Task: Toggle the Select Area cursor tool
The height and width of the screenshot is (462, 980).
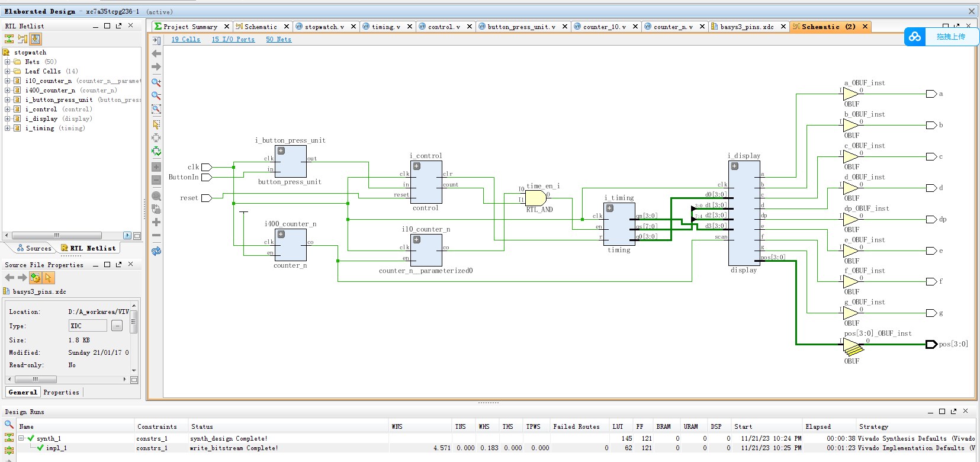Action: (x=156, y=124)
